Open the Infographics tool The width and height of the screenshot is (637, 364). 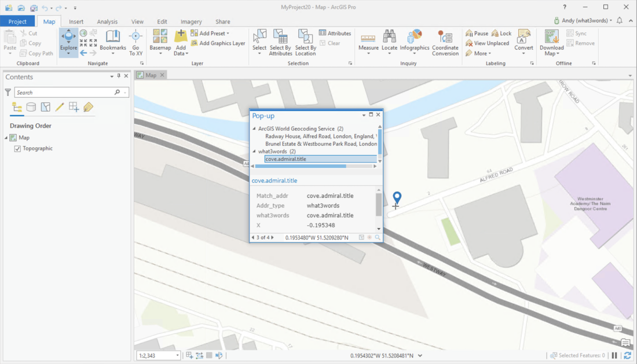click(415, 42)
